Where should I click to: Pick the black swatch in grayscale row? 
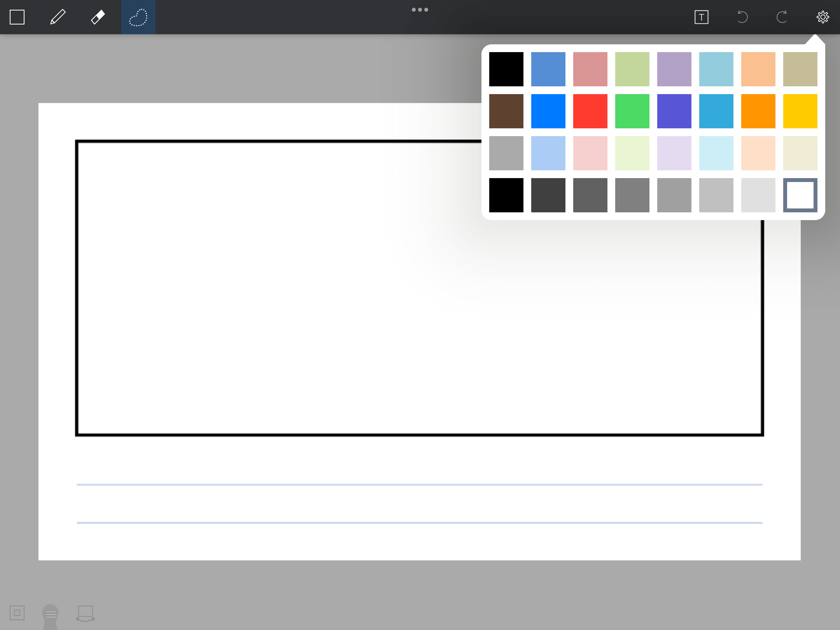tap(506, 195)
